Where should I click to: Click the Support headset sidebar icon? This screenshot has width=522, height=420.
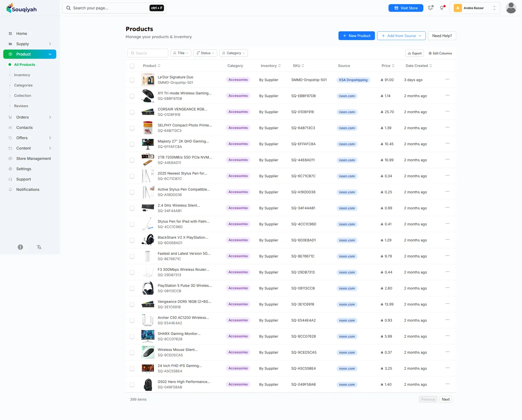tap(10, 179)
